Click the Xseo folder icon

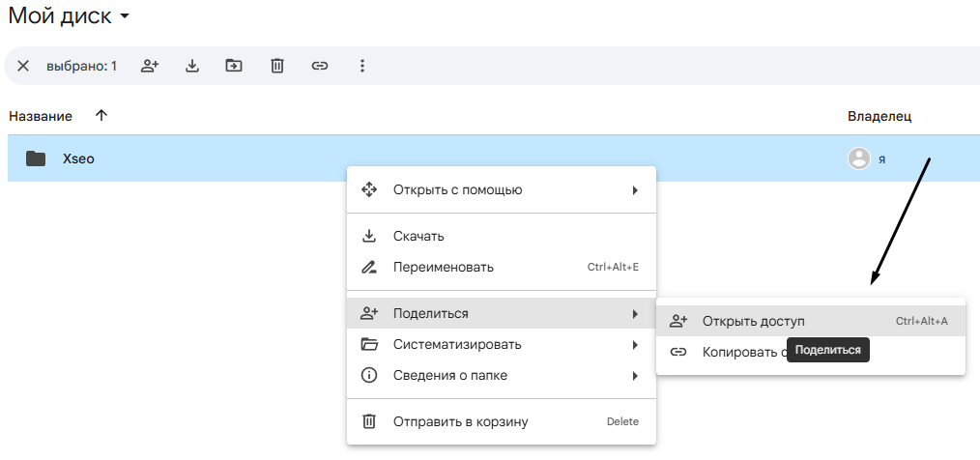coord(36,158)
